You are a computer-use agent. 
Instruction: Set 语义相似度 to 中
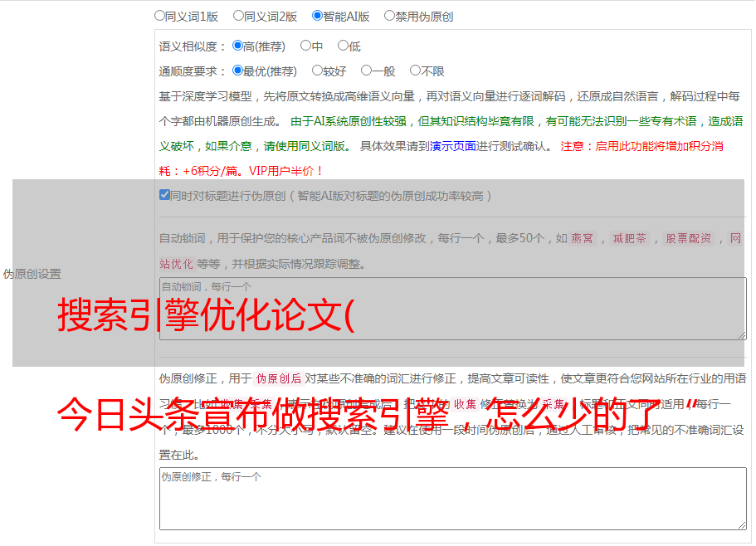point(305,46)
